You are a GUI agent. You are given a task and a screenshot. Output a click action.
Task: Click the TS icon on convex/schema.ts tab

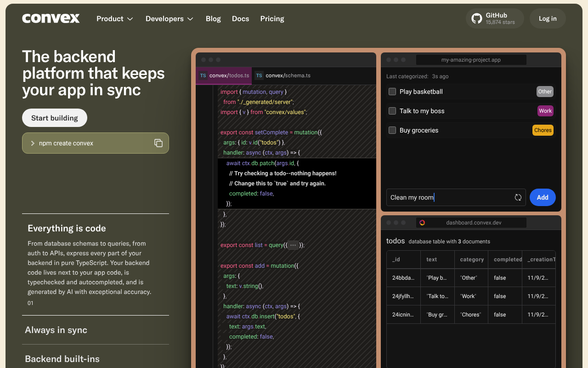click(259, 75)
